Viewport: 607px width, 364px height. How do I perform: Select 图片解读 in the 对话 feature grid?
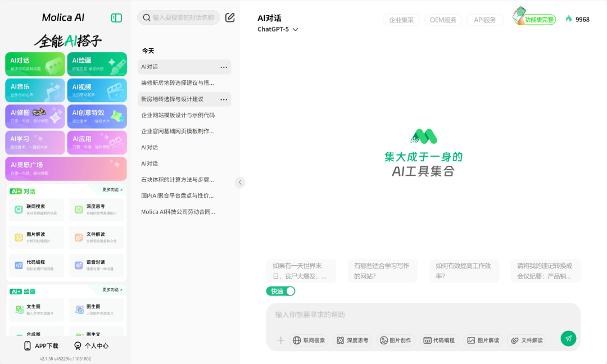click(x=37, y=237)
